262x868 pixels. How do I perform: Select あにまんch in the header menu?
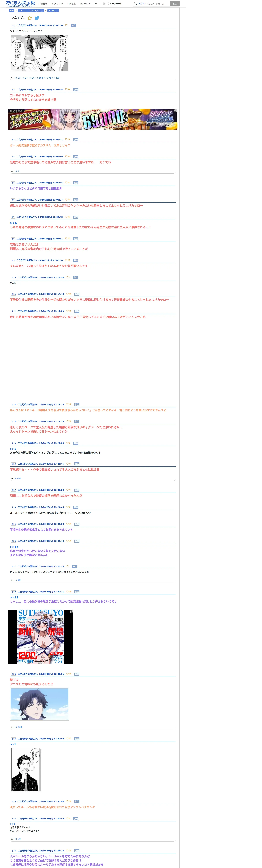[x=85, y=4]
